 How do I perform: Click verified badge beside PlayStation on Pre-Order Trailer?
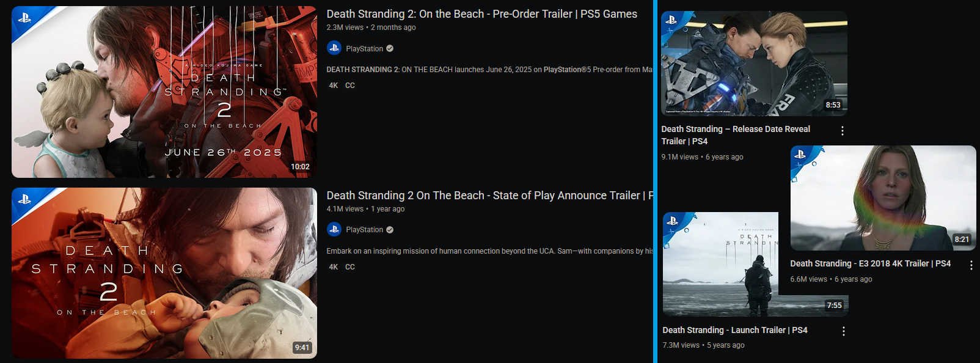[390, 48]
